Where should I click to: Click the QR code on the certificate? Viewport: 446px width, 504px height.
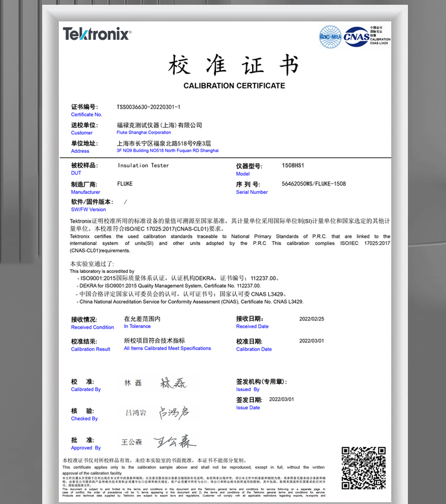click(x=363, y=468)
